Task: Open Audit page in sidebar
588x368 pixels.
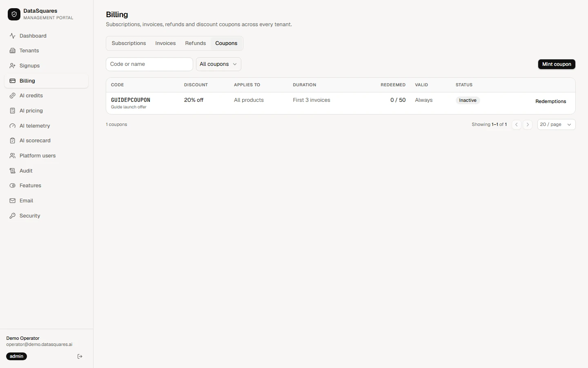Action: pos(46,171)
